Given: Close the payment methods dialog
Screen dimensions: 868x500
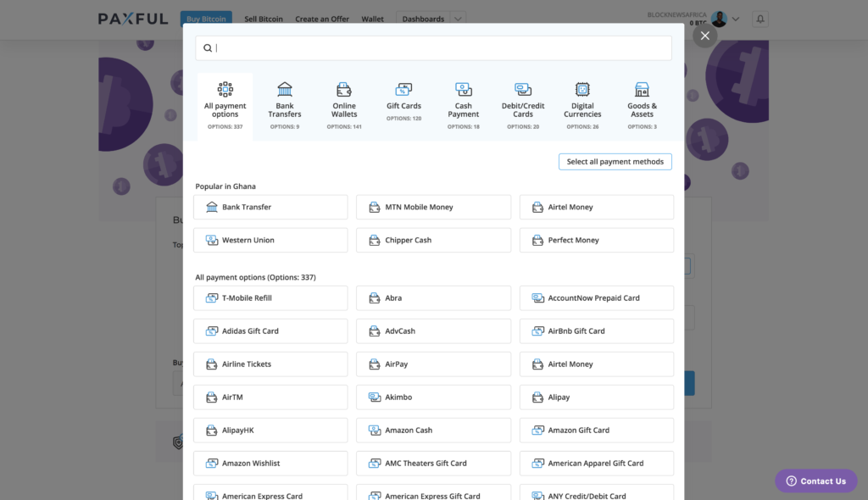Looking at the screenshot, I should [x=704, y=36].
